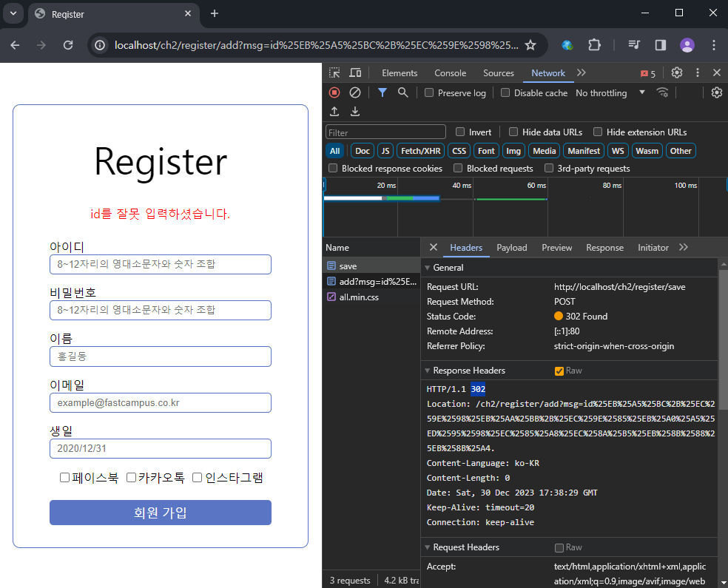
Task: Stop recording network log
Action: (334, 92)
